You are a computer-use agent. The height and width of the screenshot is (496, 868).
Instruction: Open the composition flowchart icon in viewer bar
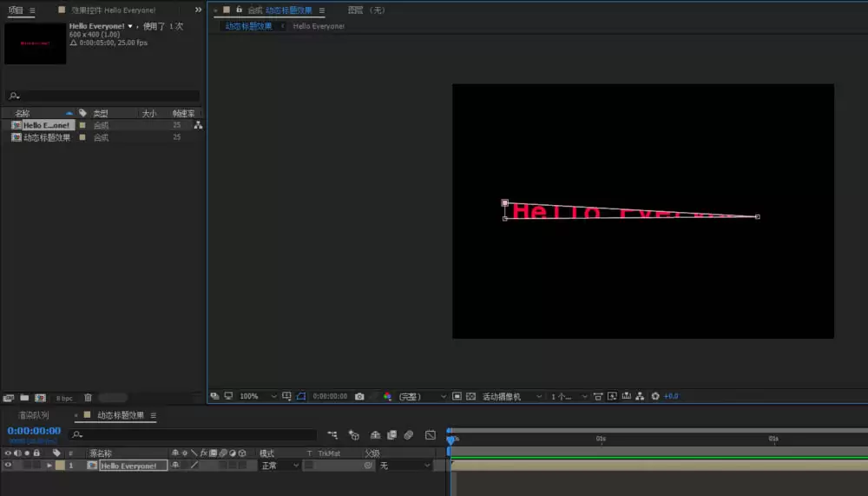click(640, 396)
